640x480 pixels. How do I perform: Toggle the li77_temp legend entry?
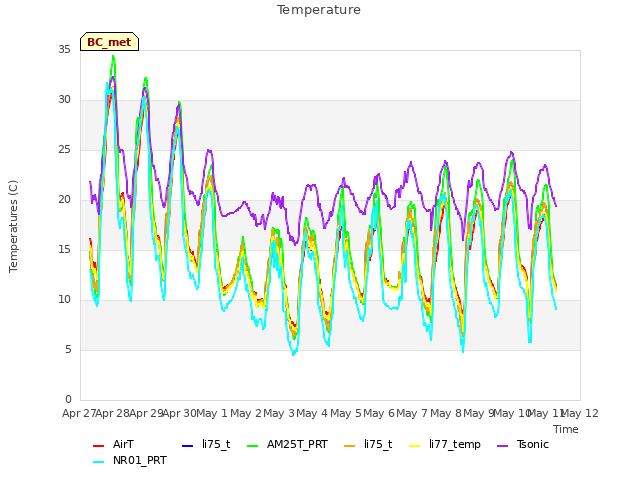445,444
